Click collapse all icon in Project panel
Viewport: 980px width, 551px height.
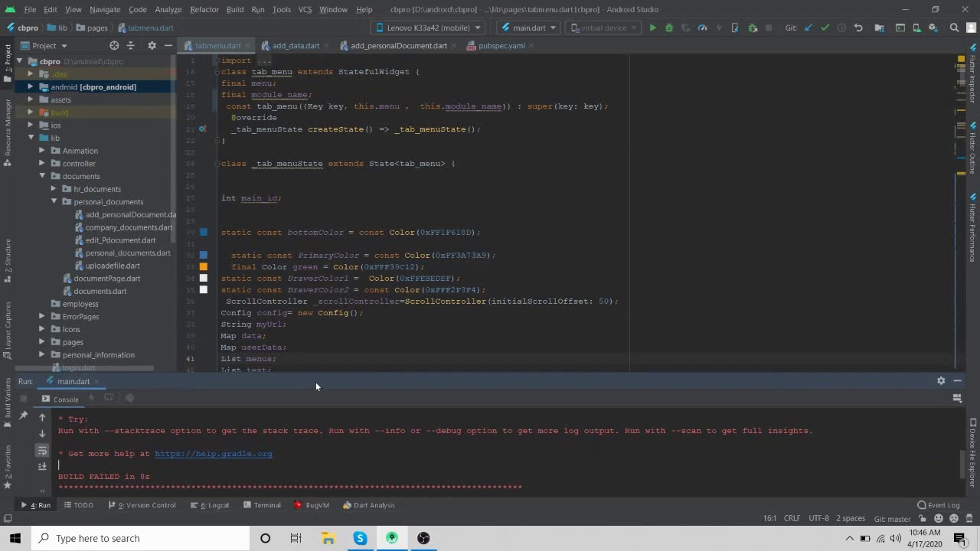click(132, 45)
